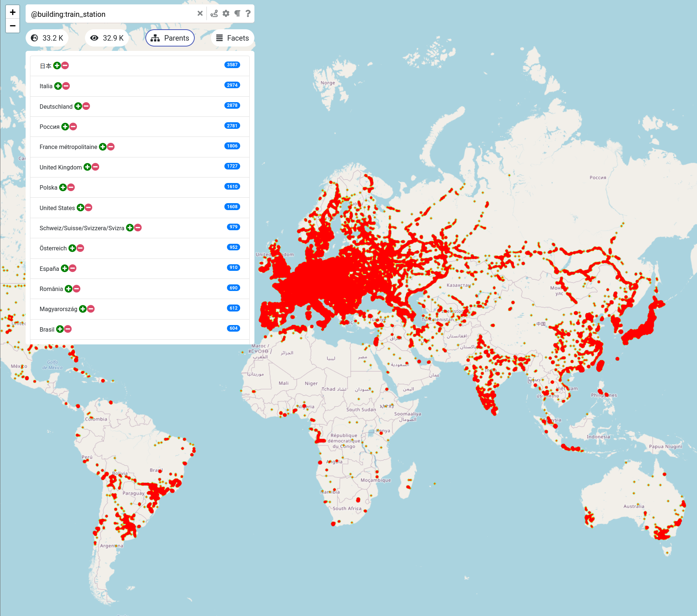697x616 pixels.
Task: Click in the @building:train_station search field
Action: pyautogui.click(x=110, y=14)
